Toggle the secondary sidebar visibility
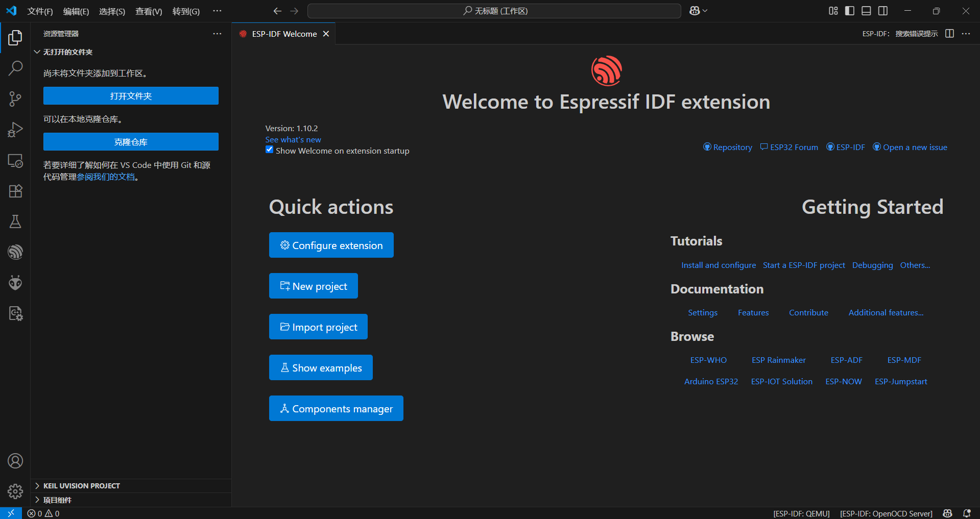This screenshot has height=519, width=980. (883, 11)
